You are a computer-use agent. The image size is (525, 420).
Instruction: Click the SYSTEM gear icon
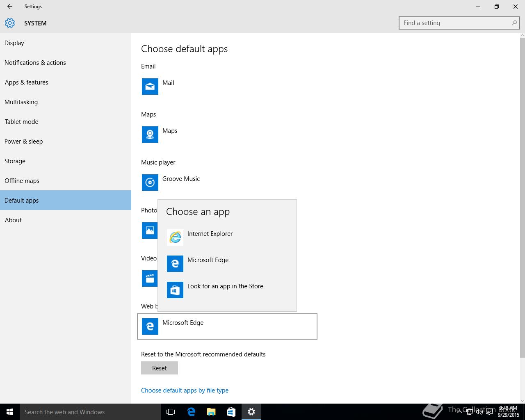[x=10, y=23]
